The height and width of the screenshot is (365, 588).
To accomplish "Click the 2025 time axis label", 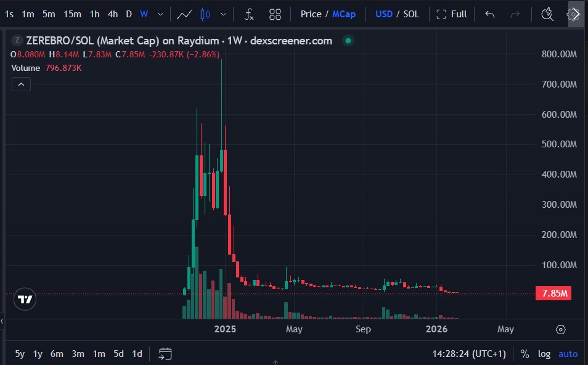I will point(225,329).
